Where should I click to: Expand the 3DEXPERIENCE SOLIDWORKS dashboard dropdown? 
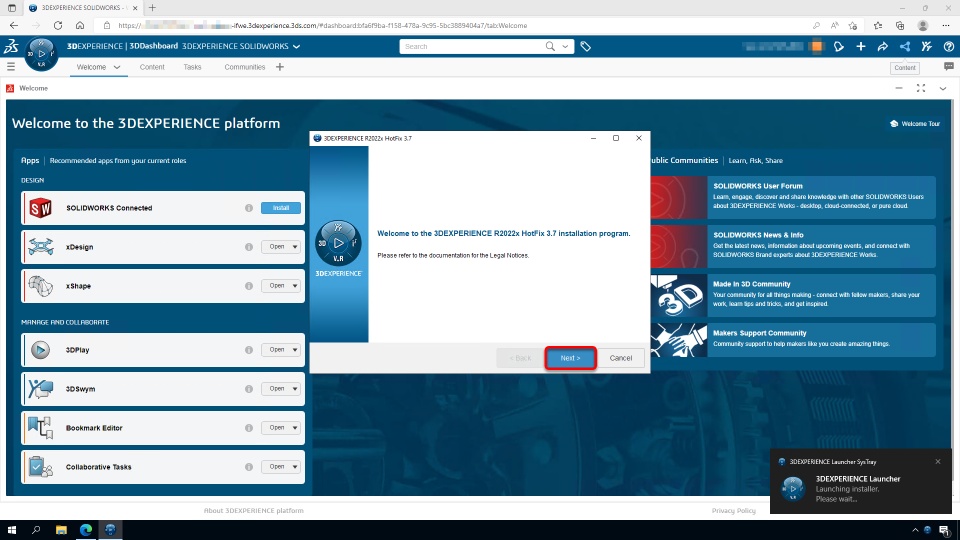[296, 47]
